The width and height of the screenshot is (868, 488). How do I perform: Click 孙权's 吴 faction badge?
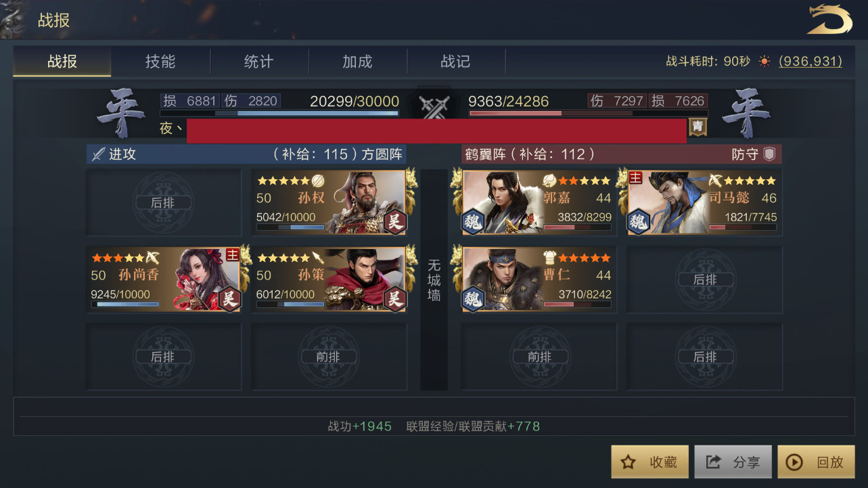point(395,222)
